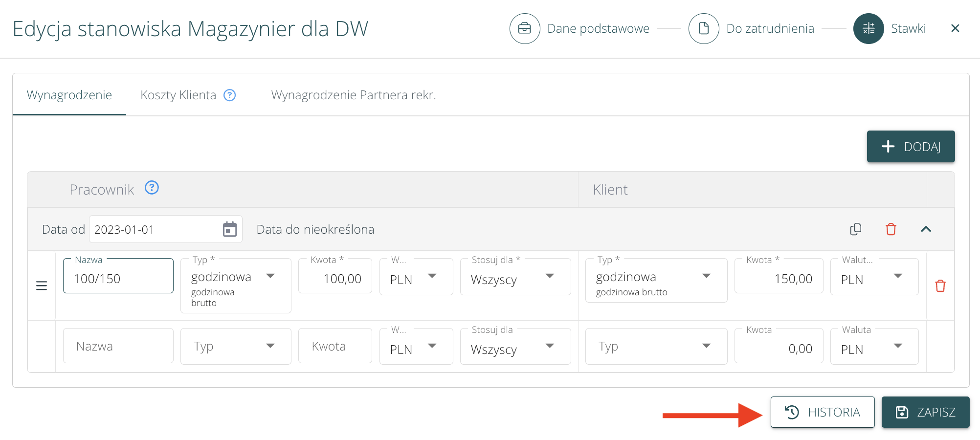Switch to Wynagrodzenie Partnera rekr. tab
Image resolution: width=980 pixels, height=440 pixels.
353,95
